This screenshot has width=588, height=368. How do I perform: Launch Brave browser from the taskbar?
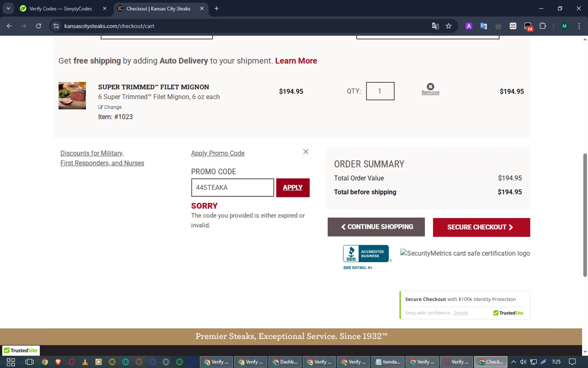58,362
